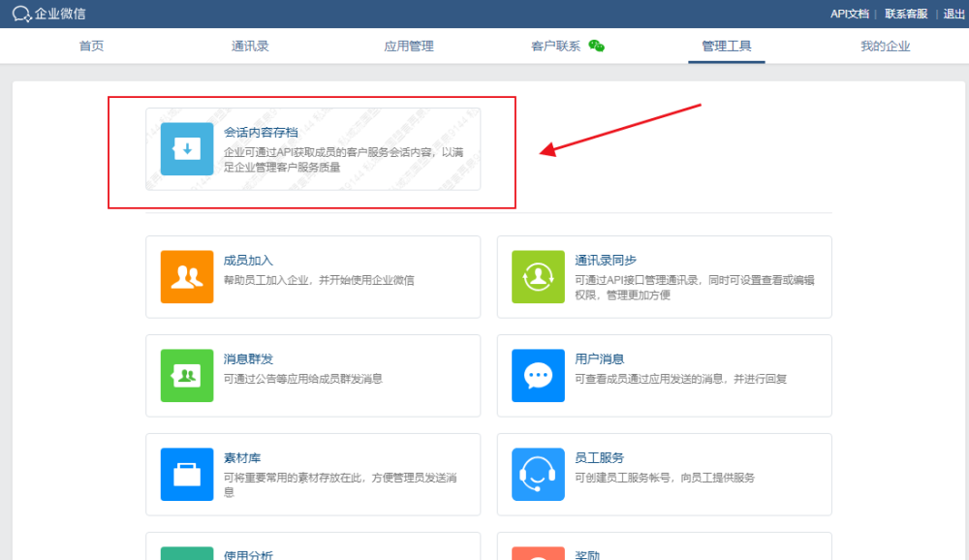Open the 通讯录同步 title link
Image resolution: width=969 pixels, height=560 pixels.
pos(606,261)
